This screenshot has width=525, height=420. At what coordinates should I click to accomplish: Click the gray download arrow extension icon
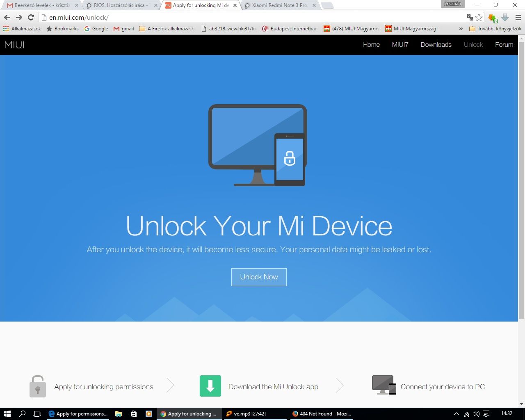coord(505,17)
